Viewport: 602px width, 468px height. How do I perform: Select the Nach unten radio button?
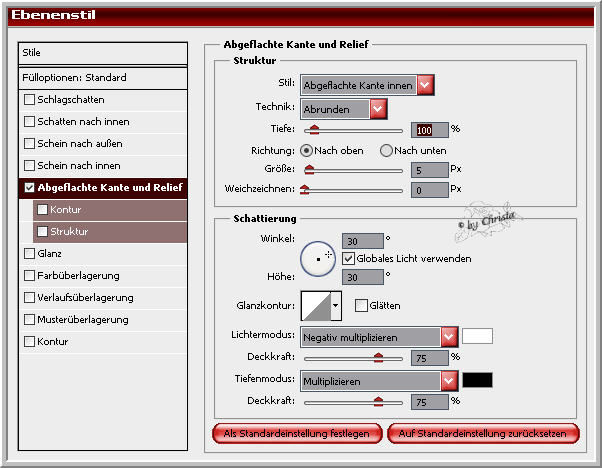(x=386, y=150)
